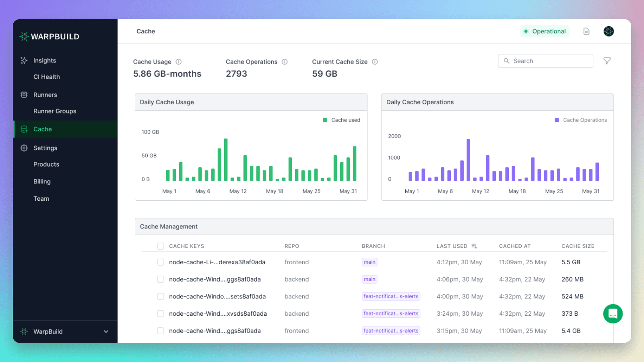This screenshot has width=644, height=362.
Task: Toggle the Cache Operations chart legend
Action: pyautogui.click(x=580, y=120)
